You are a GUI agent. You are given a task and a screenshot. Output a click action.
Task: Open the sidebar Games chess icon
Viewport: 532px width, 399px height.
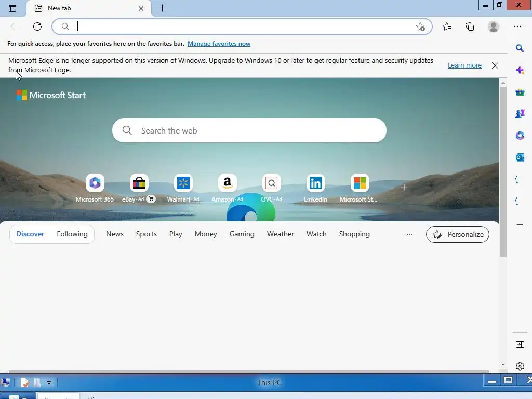(x=520, y=114)
